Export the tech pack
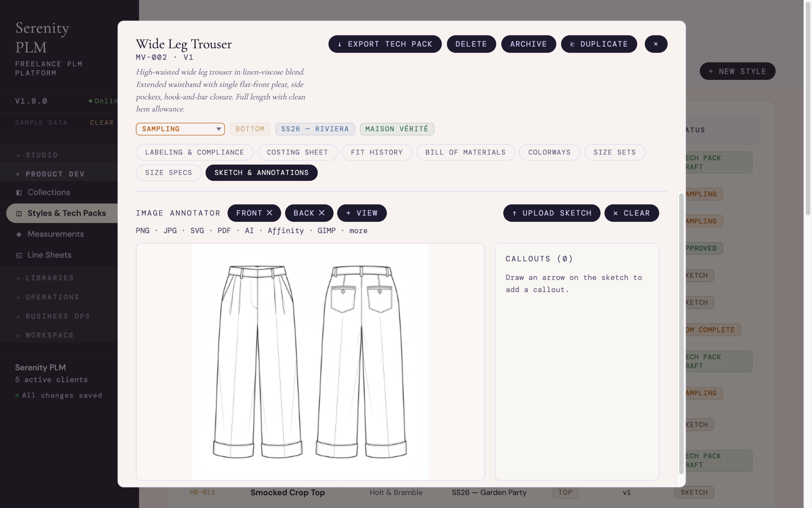 tap(385, 44)
